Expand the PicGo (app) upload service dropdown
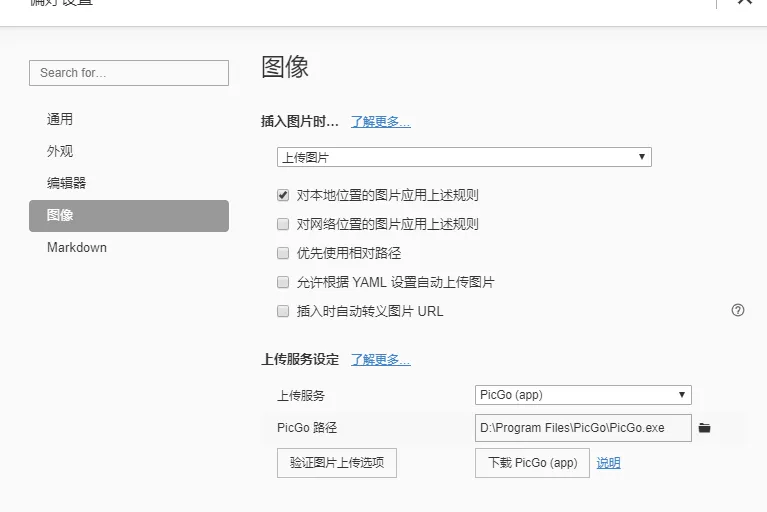The image size is (767, 512). pos(583,395)
